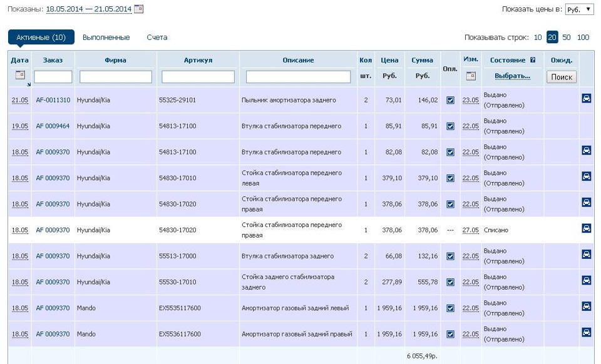Click car icon in Списано row

point(587,228)
